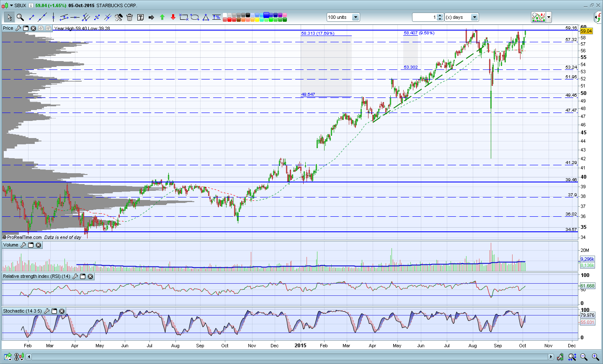
Task: Pick the black color swatch
Action: point(248,15)
